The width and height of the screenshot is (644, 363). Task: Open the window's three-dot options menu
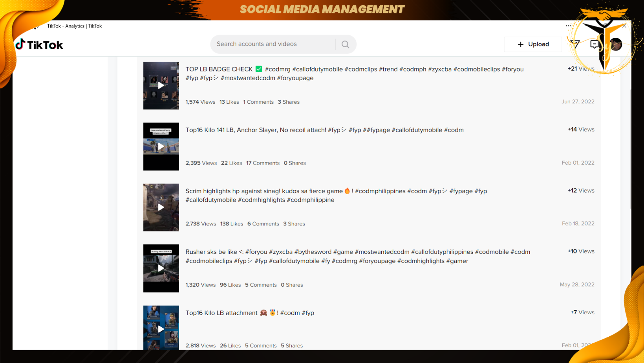tap(569, 26)
